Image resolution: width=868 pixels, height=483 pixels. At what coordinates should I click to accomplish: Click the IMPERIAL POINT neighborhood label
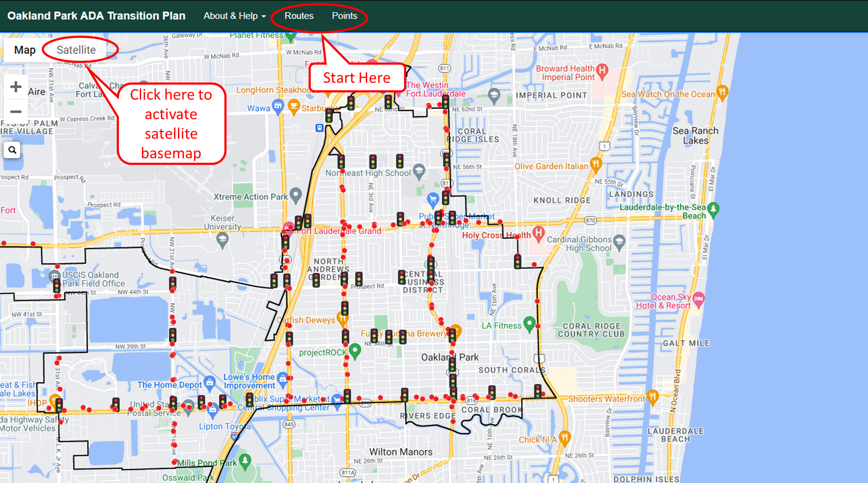coord(551,95)
